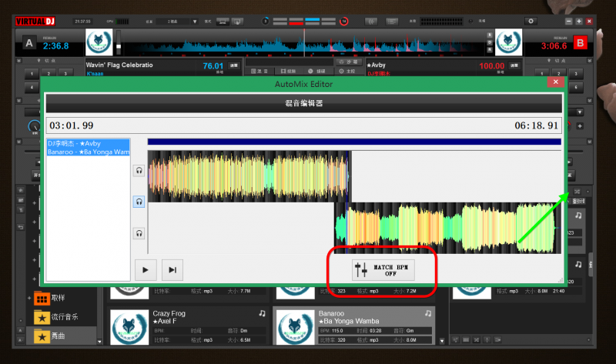Click the red circular deck 4 indicator
This screenshot has width=616, height=364.
(343, 22)
